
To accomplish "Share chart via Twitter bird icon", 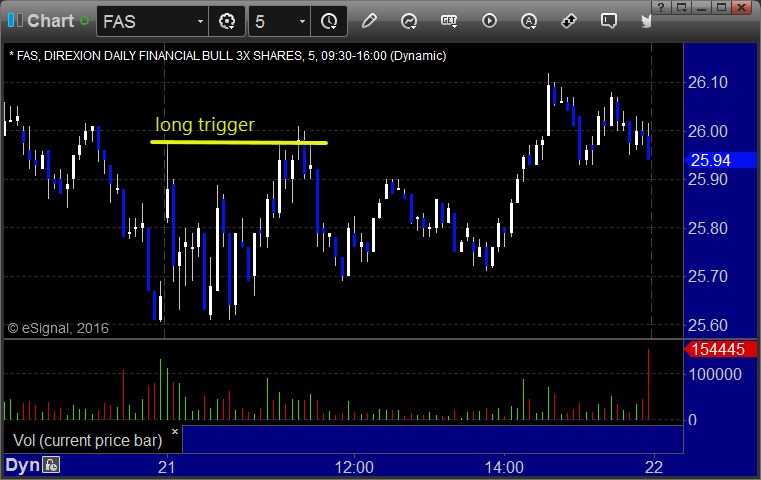I will 646,21.
